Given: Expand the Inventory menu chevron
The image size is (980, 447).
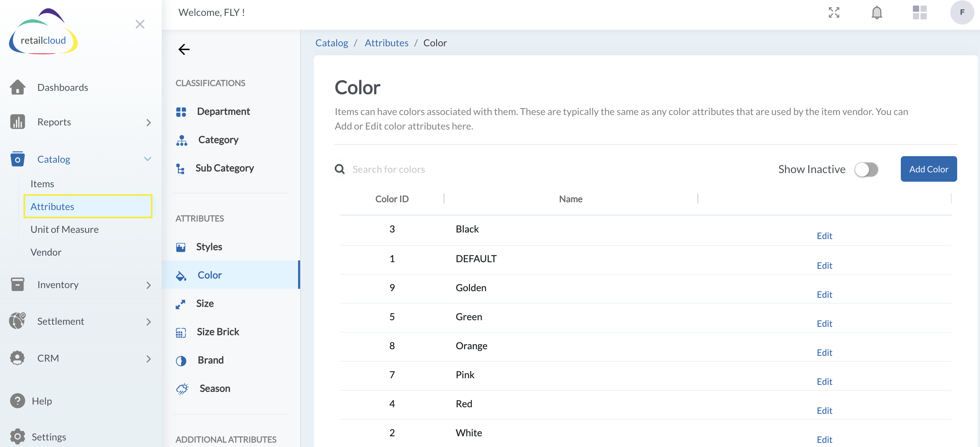Looking at the screenshot, I should pyautogui.click(x=148, y=285).
